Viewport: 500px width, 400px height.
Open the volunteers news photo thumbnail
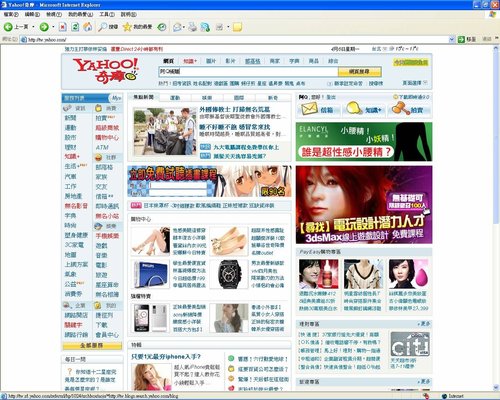(x=165, y=131)
